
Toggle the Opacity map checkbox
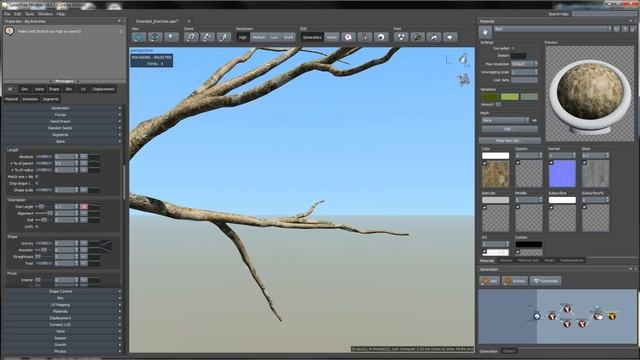point(518,163)
